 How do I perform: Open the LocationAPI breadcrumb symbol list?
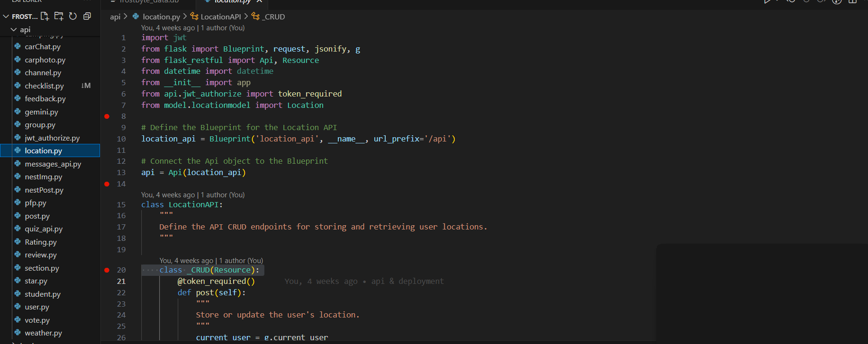click(221, 17)
